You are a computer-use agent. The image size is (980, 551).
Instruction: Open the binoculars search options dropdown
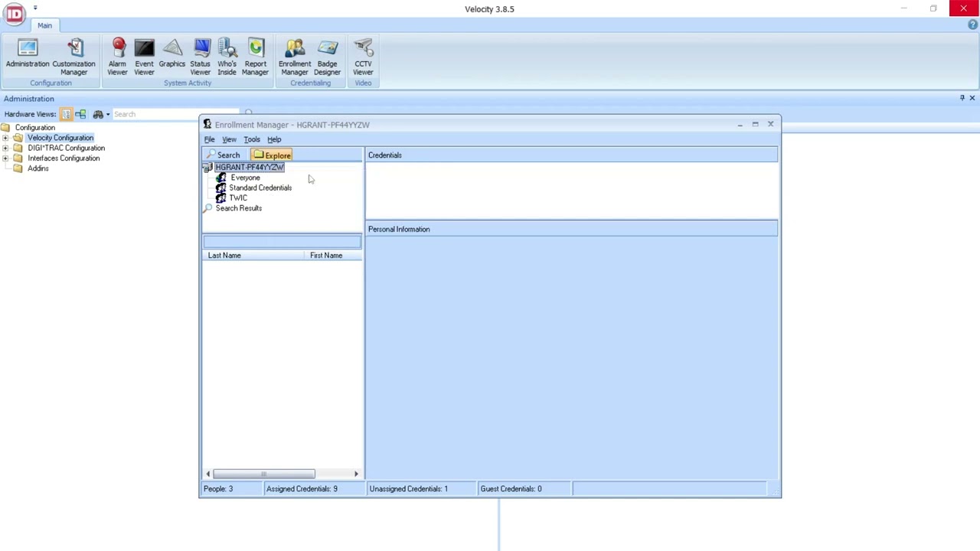(108, 114)
